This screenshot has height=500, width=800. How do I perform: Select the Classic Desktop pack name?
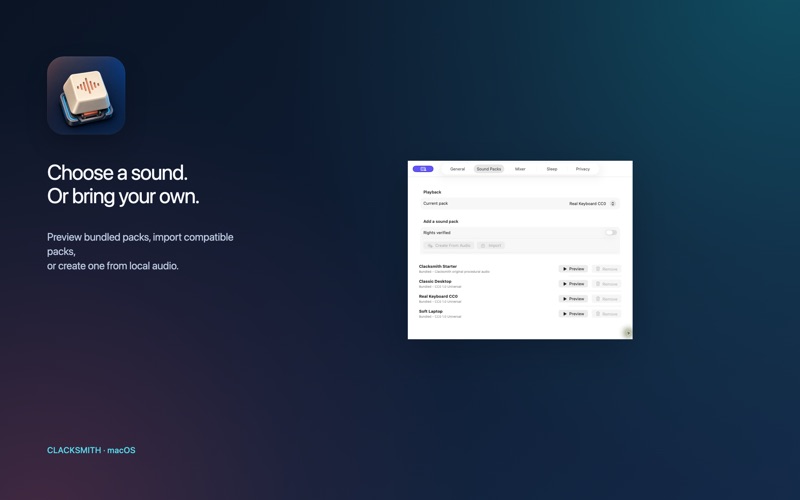coord(435,281)
